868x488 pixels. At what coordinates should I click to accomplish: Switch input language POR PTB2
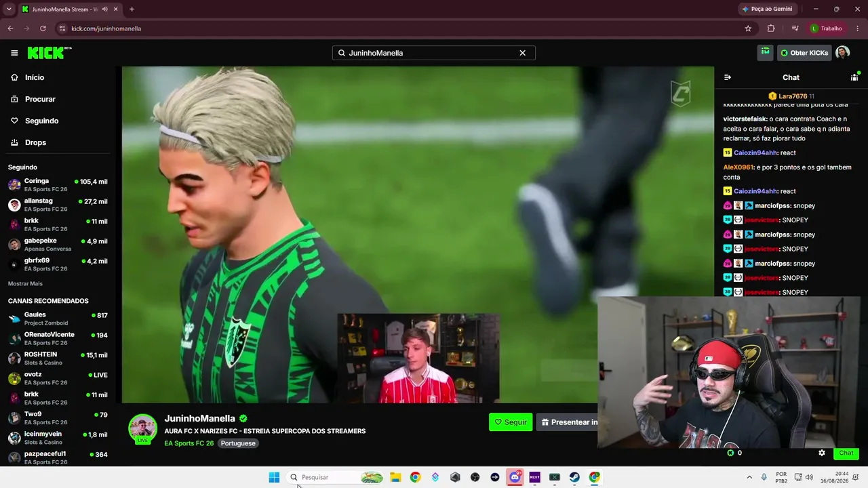[781, 477]
